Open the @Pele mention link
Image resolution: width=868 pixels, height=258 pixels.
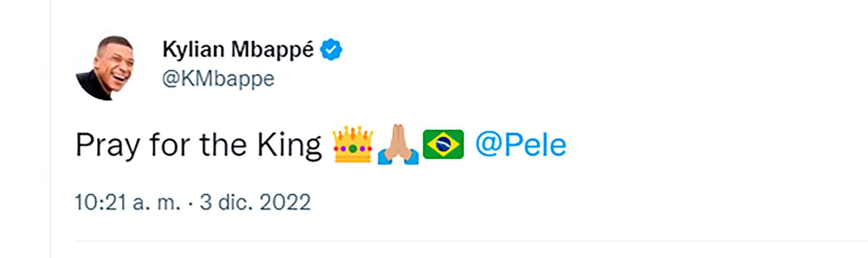coord(520,145)
